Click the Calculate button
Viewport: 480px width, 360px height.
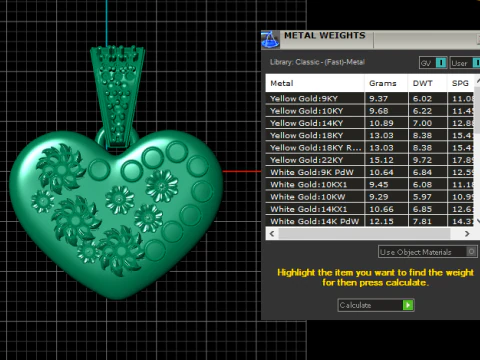(376, 305)
